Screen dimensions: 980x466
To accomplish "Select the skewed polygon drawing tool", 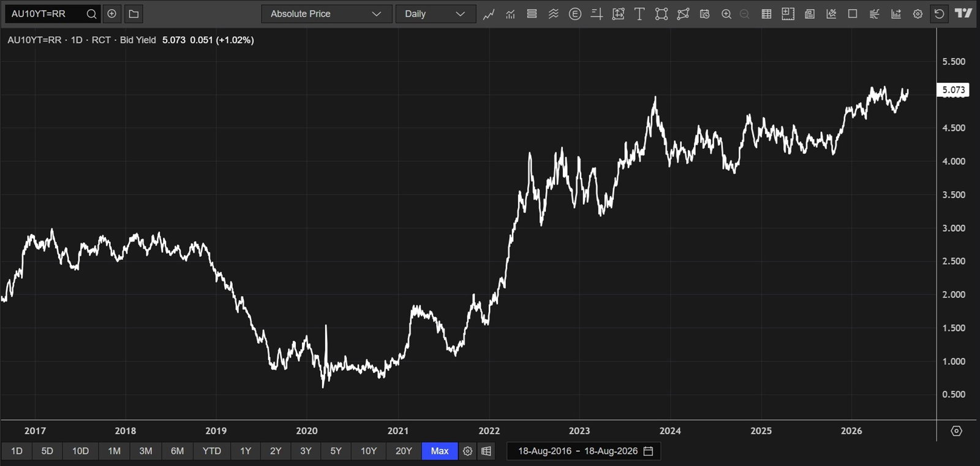I will click(x=683, y=14).
